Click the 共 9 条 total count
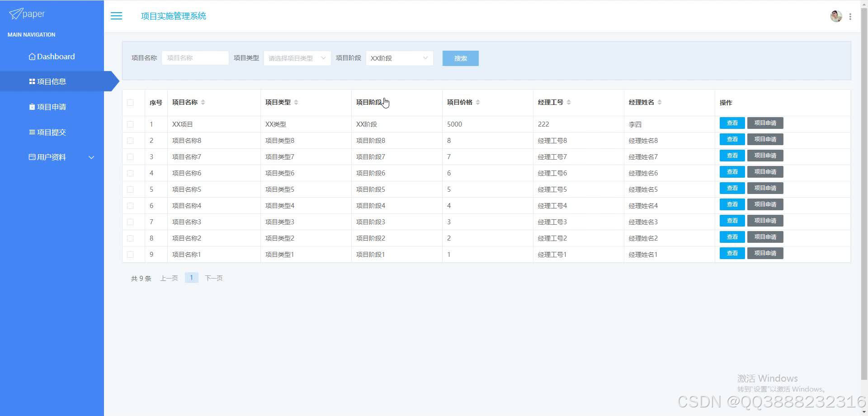The image size is (868, 416). (x=141, y=279)
